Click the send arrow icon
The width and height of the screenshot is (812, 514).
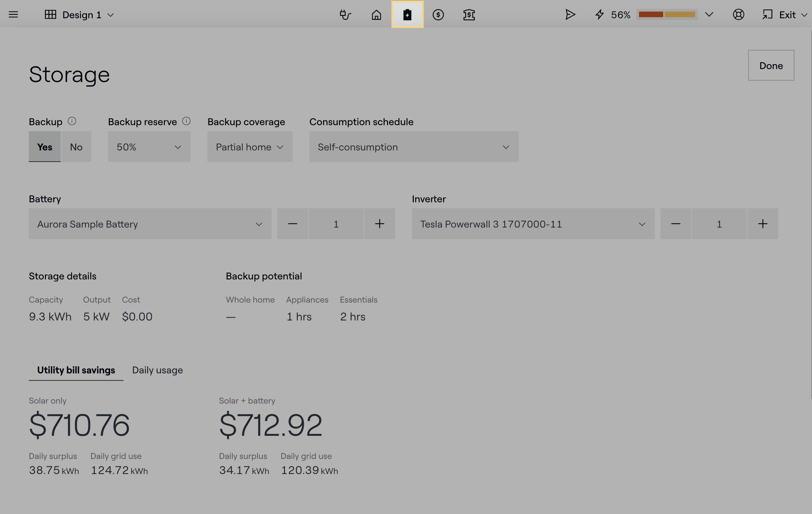point(570,15)
